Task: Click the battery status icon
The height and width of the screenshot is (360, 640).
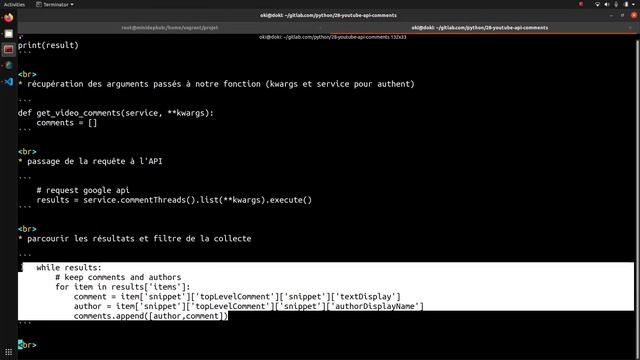Action: 626,4
